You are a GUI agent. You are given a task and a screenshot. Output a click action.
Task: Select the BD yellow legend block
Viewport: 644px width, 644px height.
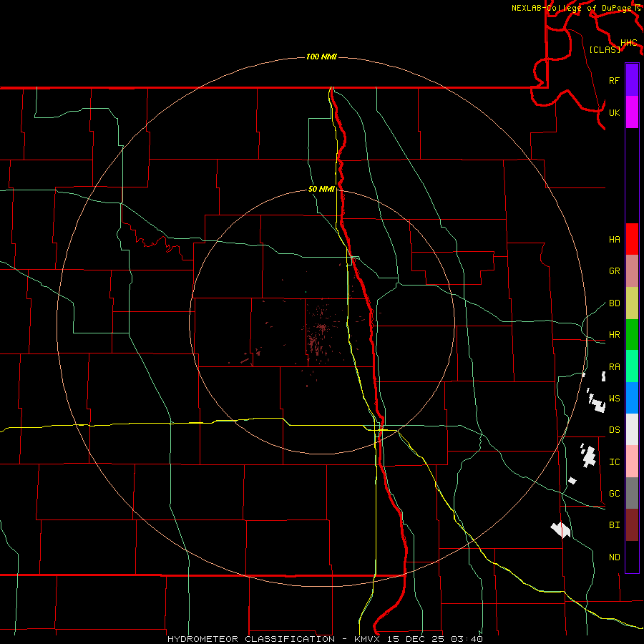632,303
